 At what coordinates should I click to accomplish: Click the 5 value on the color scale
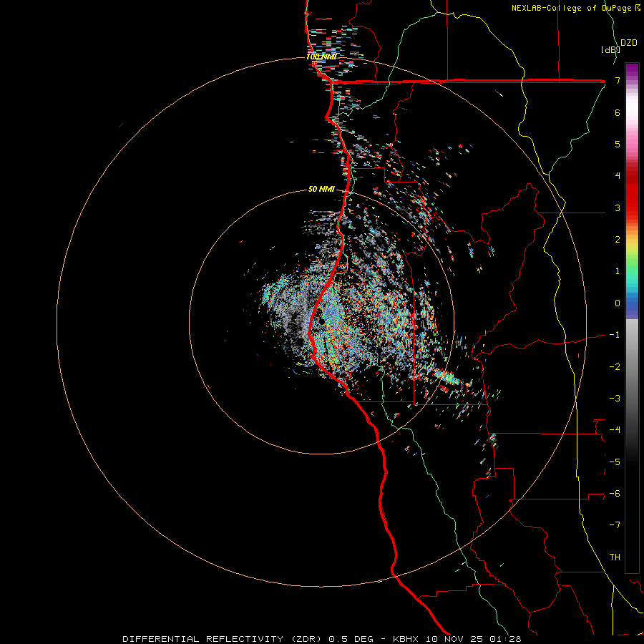coord(618,144)
